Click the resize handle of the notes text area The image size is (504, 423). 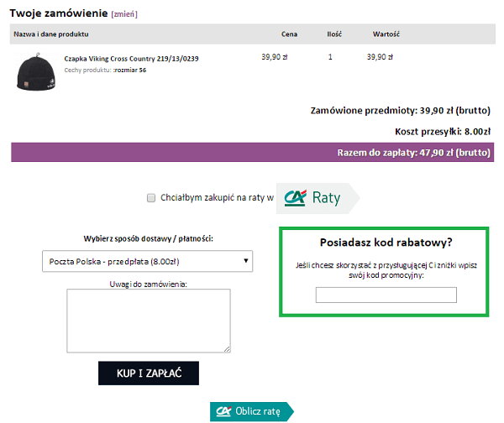point(227,349)
